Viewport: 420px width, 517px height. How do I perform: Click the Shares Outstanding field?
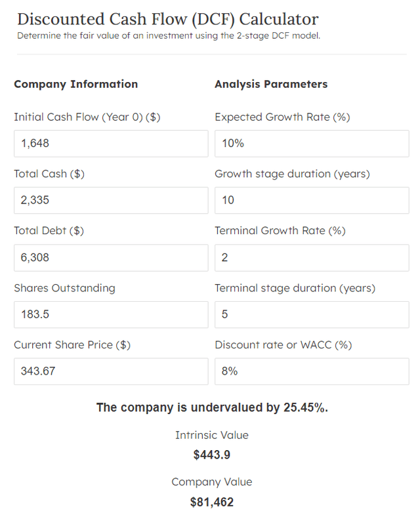coord(110,314)
